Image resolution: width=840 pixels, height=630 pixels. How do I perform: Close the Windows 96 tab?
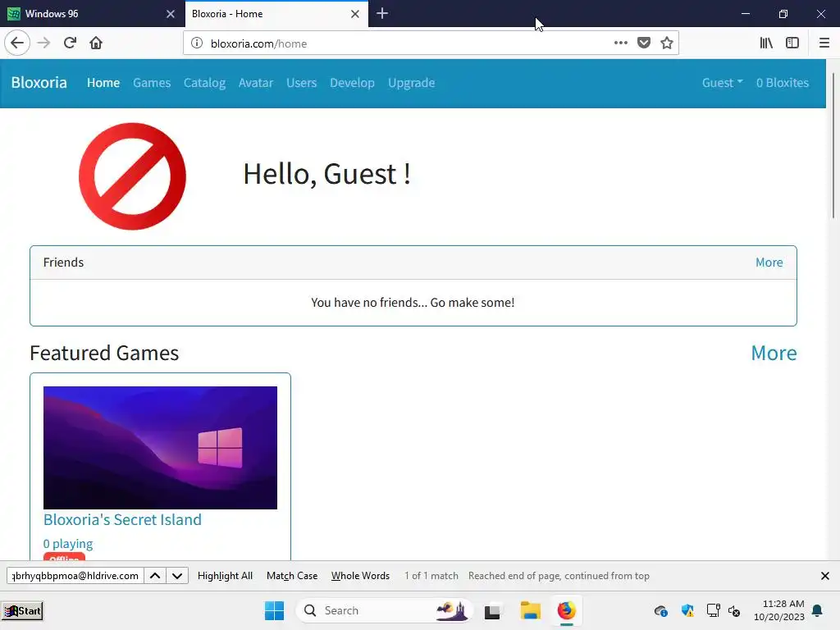click(x=171, y=14)
